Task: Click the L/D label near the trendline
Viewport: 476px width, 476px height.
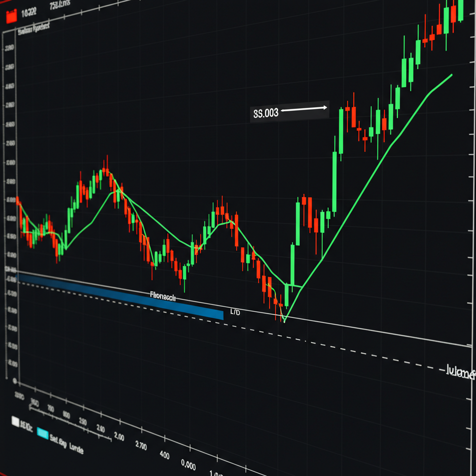Action: [x=235, y=311]
